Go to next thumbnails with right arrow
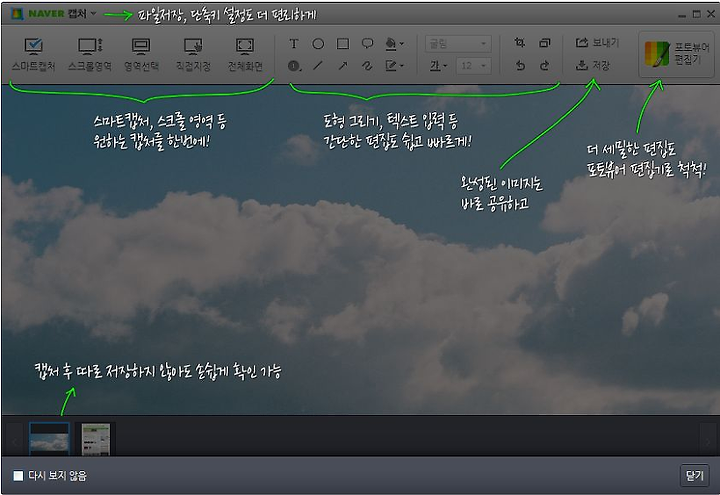Screen dimensions: 720x495 click(707, 441)
